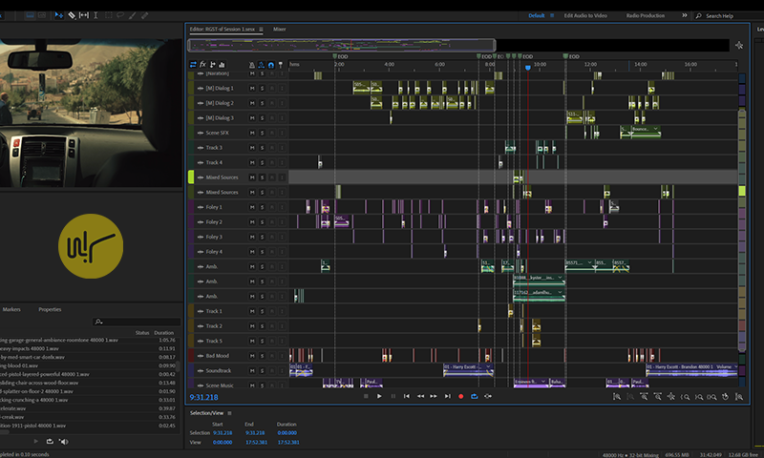Select the Time Selection tool
This screenshot has width=764, height=458.
[96, 15]
